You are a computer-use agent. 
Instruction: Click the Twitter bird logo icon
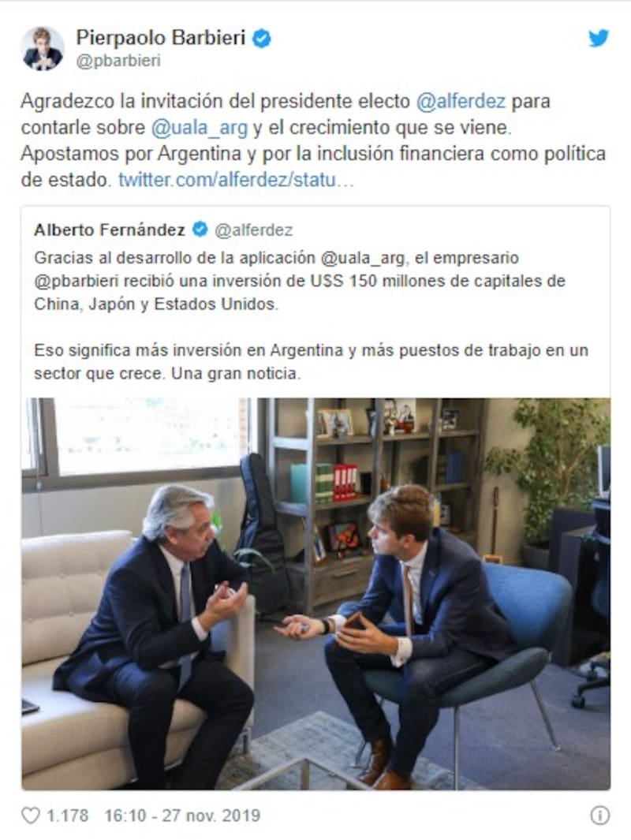(x=599, y=38)
